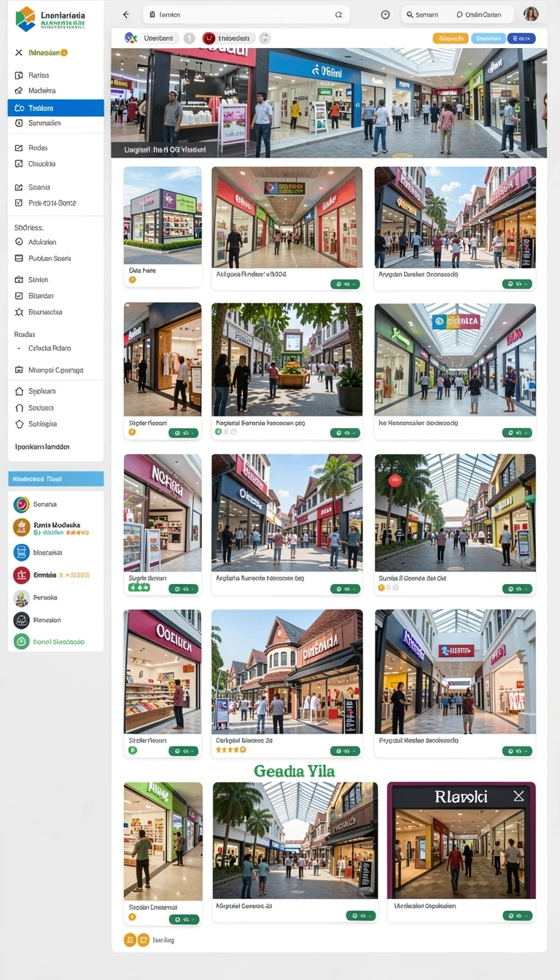Click the magnifier icon in the address field

[x=338, y=15]
